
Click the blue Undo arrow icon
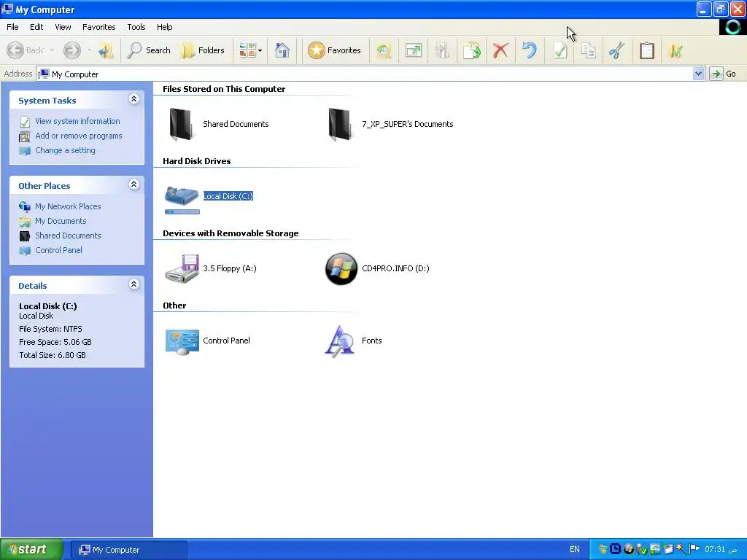[530, 50]
